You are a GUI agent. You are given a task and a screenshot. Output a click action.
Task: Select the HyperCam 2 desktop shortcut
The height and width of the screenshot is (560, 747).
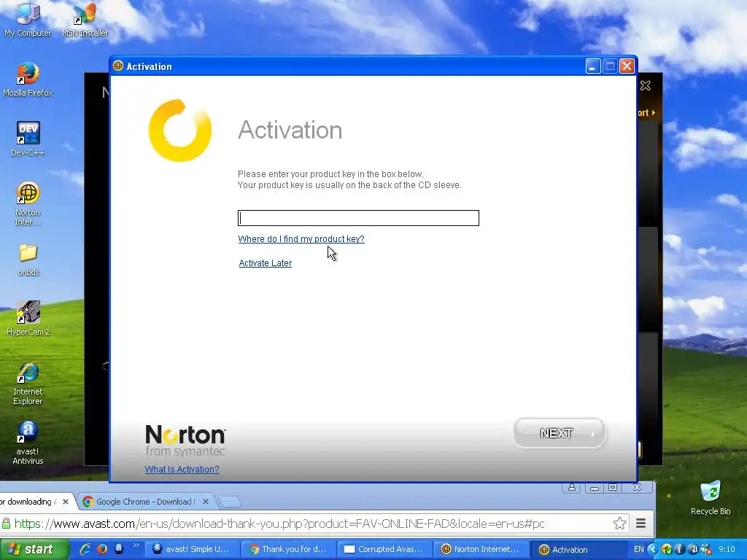(28, 319)
